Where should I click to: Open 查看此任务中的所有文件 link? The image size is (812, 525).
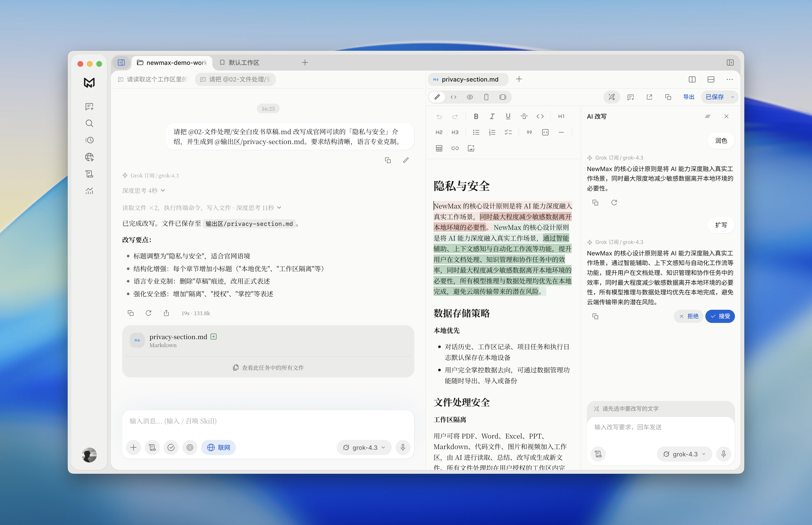[x=268, y=368]
